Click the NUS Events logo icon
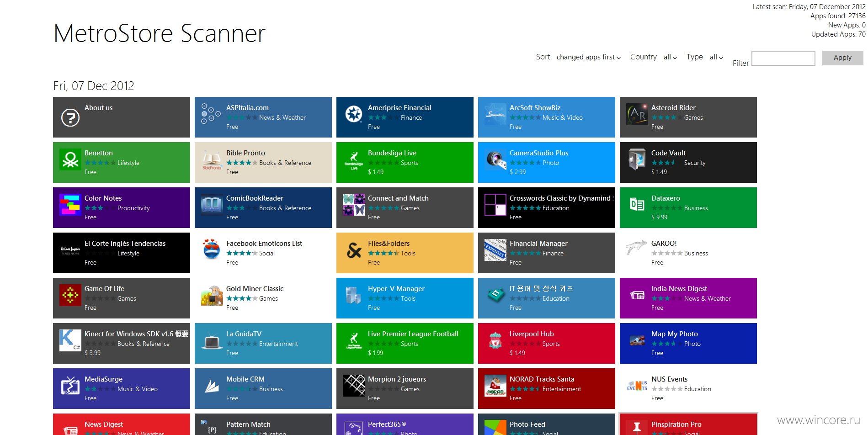The width and height of the screenshot is (868, 435). (x=637, y=386)
